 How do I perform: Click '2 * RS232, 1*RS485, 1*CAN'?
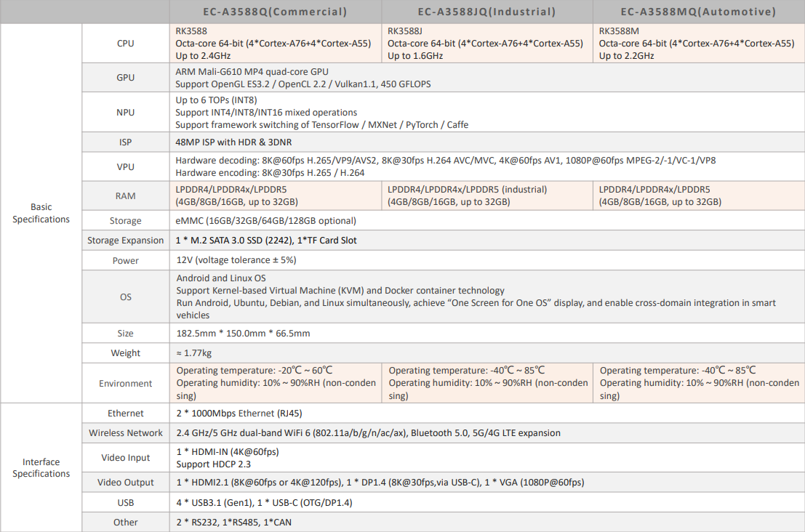(233, 523)
